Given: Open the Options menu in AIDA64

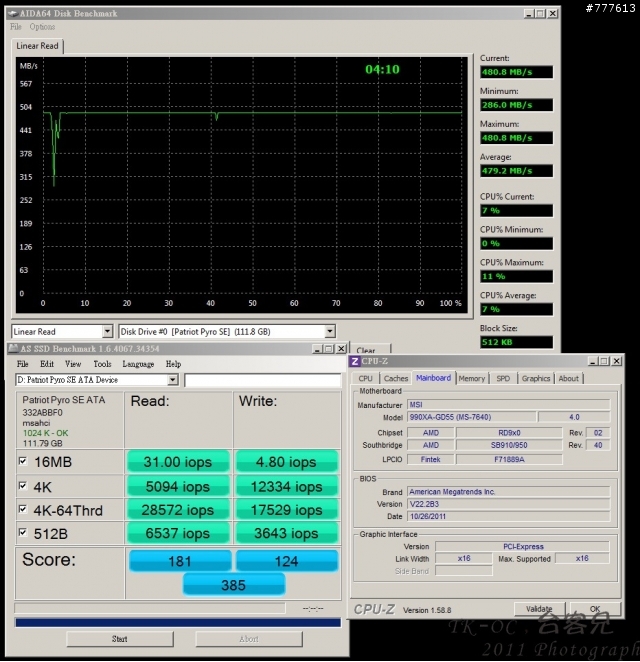Looking at the screenshot, I should coord(43,27).
